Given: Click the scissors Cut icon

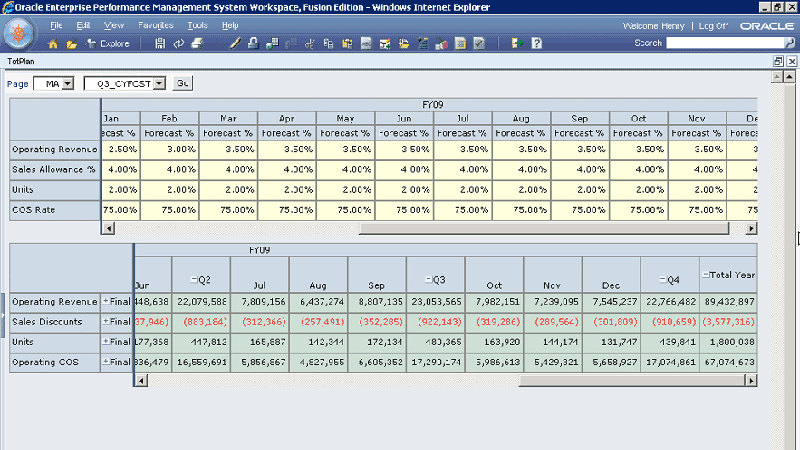Looking at the screenshot, I should coord(311,44).
